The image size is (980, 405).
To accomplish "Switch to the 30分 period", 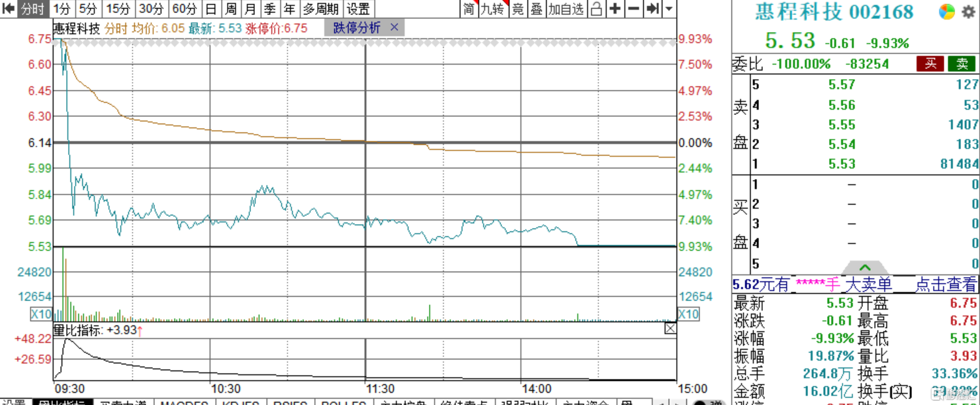I will click(x=151, y=9).
